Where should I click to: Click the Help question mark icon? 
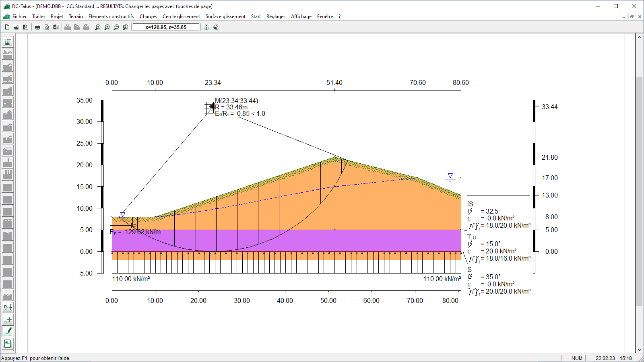(x=206, y=27)
